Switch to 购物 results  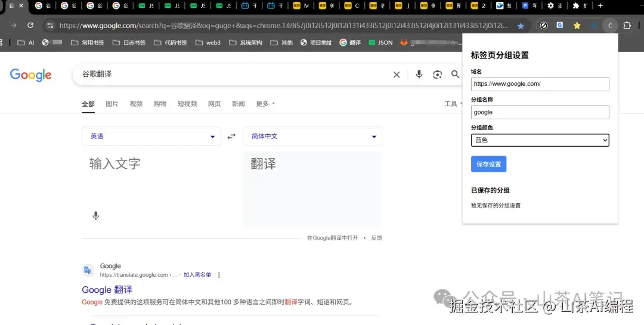(160, 104)
